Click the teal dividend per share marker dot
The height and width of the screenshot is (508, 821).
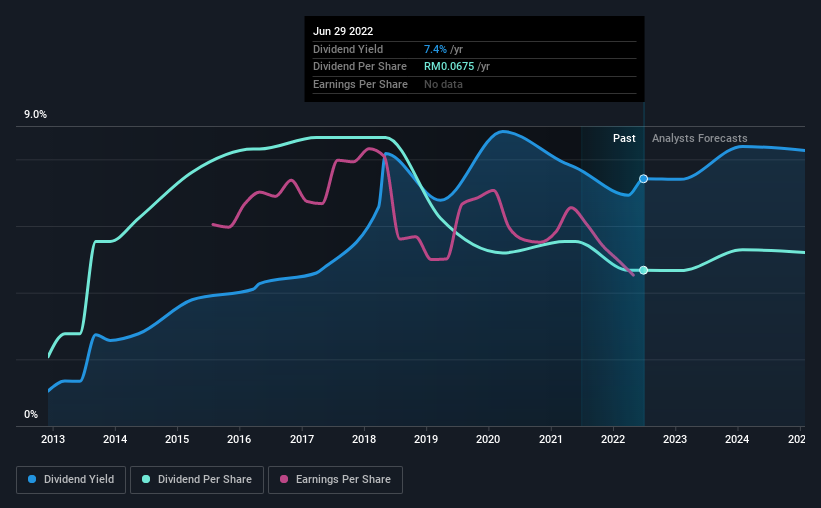click(x=644, y=270)
